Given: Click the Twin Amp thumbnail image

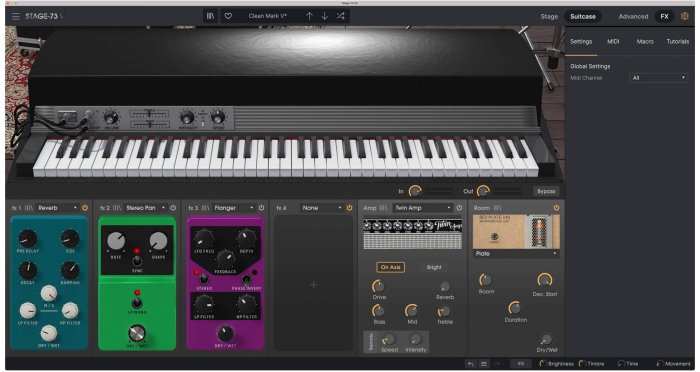Looking at the screenshot, I should [412, 233].
